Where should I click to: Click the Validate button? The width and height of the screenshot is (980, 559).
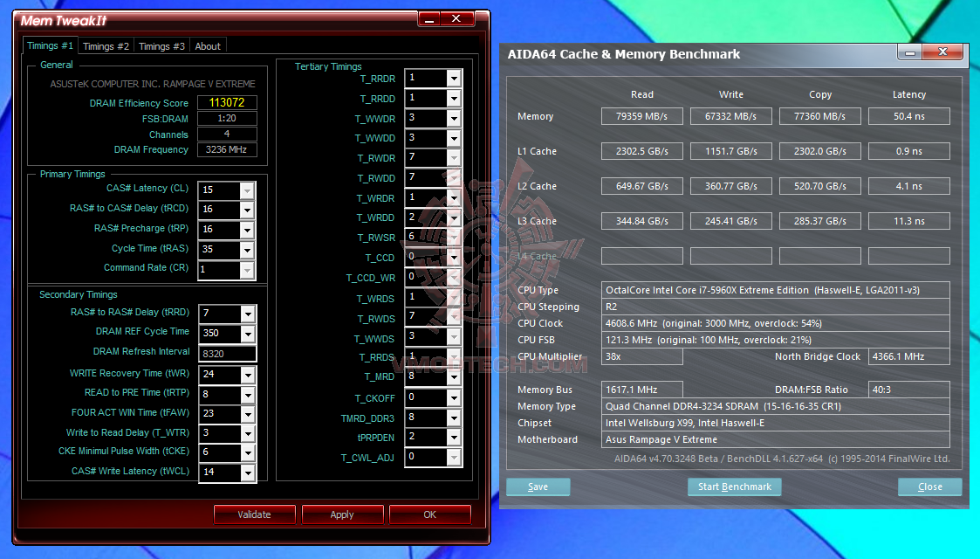254,514
